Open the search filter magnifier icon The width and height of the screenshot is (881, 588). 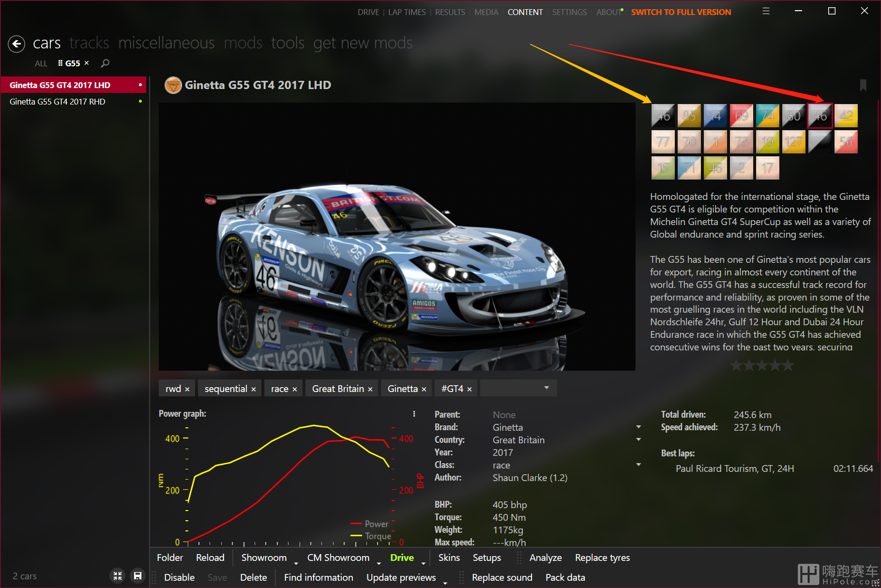pyautogui.click(x=105, y=63)
